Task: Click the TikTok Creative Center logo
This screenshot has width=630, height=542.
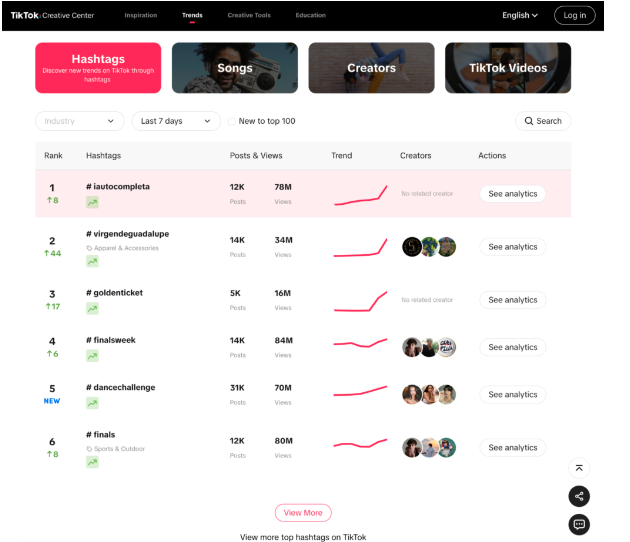Action: [x=52, y=15]
